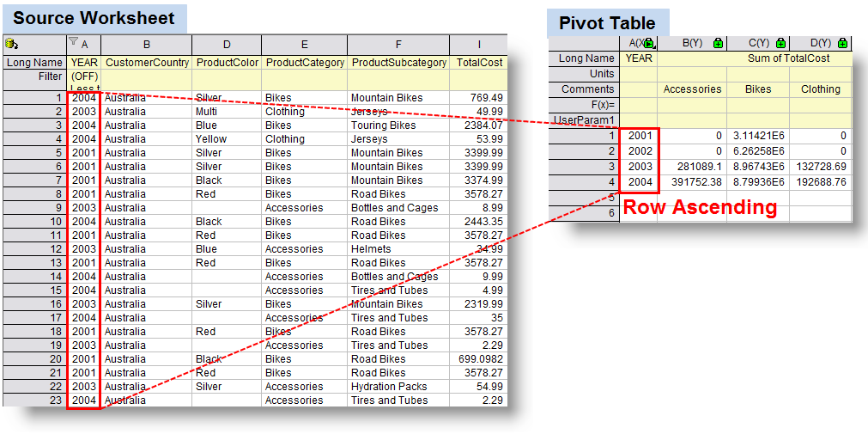Click the 2003 year cell in pivot table

[640, 167]
